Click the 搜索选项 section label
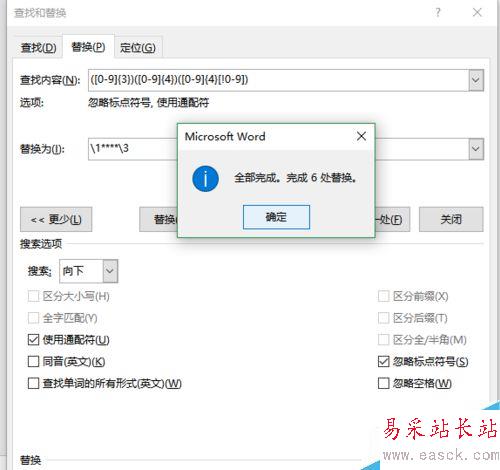 41,244
